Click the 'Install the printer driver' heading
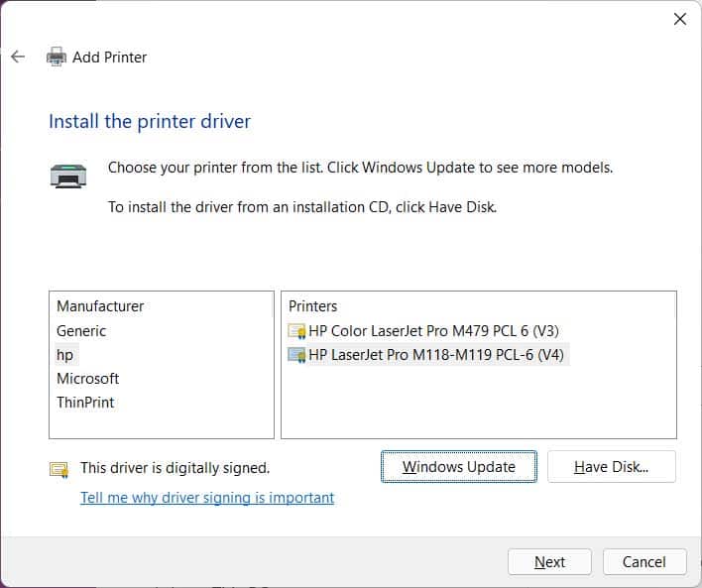 coord(150,121)
